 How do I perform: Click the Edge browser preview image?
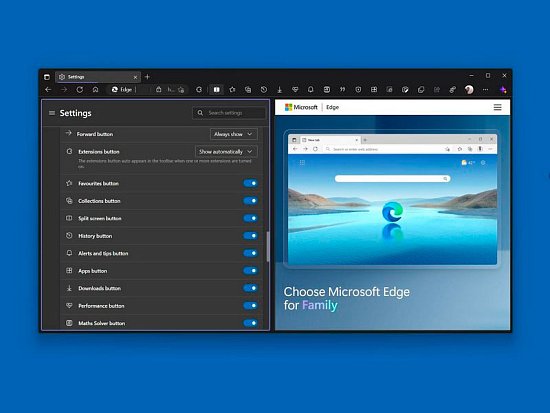[x=392, y=199]
